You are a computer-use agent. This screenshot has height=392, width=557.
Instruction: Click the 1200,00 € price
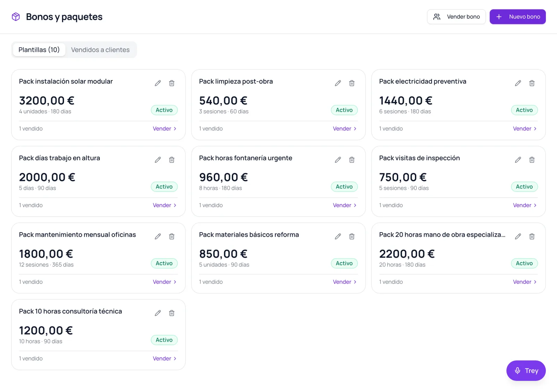pyautogui.click(x=46, y=330)
